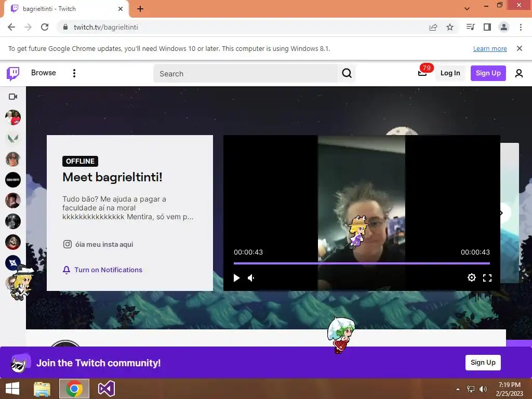Close the bagrieltinti Twitch tab
Viewport: 532px width, 399px height.
(121, 9)
